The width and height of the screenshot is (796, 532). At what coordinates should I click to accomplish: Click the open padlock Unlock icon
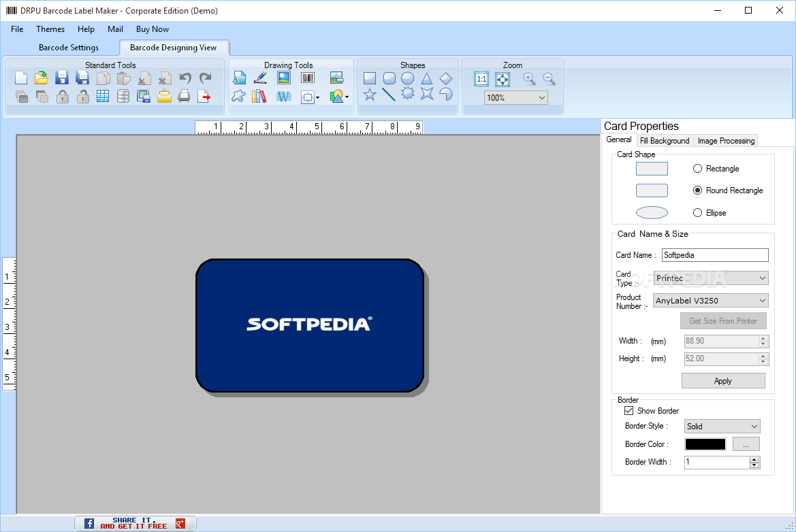click(x=83, y=97)
